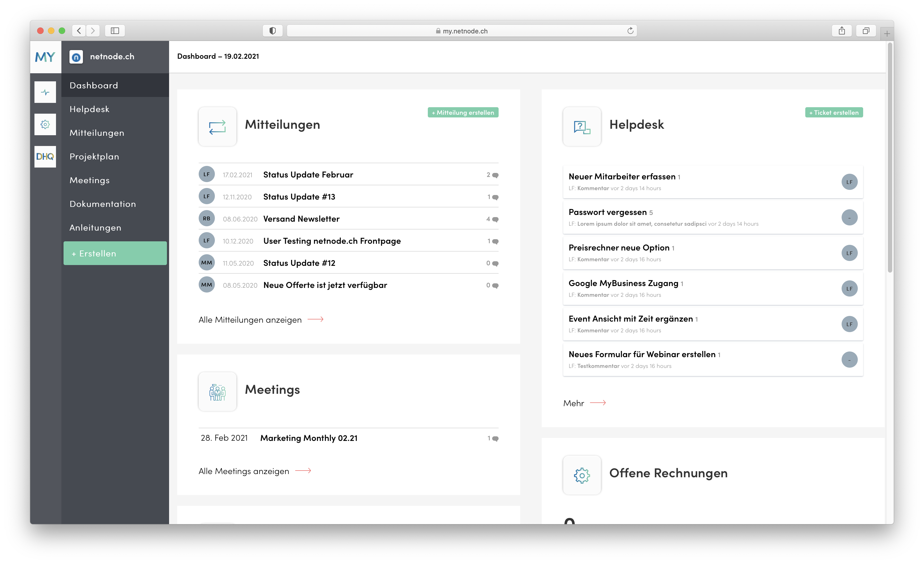Image resolution: width=924 pixels, height=564 pixels.
Task: Click the MY logo in top-left corner
Action: [45, 57]
